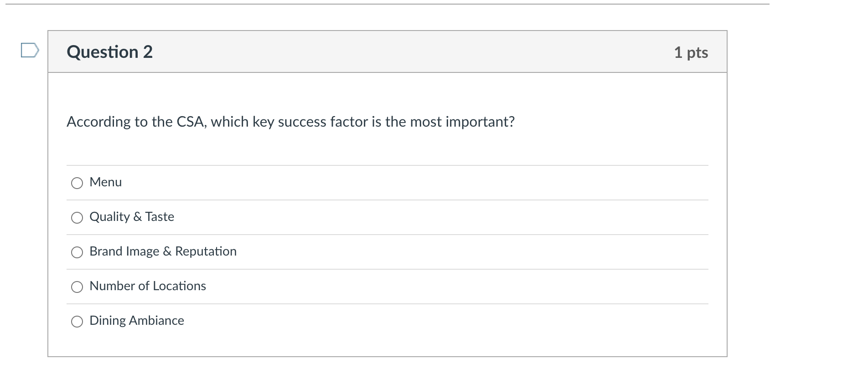Screen dimensions: 868x379
Task: Flag Question 2 for review
Action: pos(30,50)
